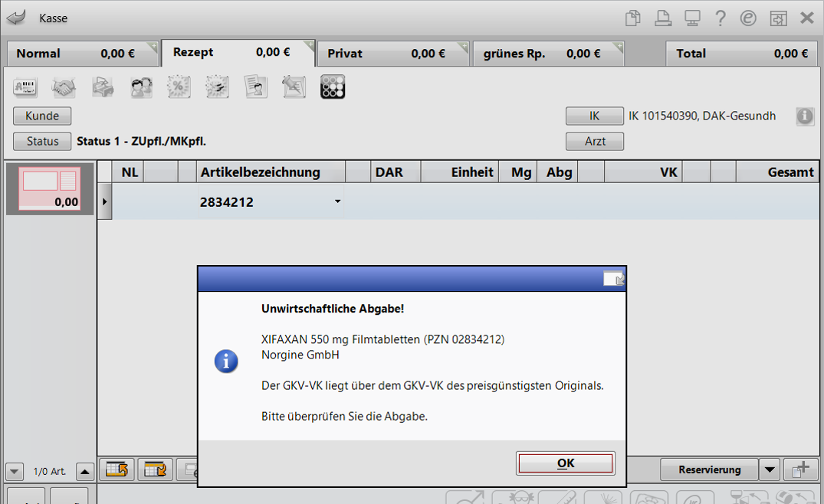
Task: Click the Einheit column header
Action: [x=459, y=172]
